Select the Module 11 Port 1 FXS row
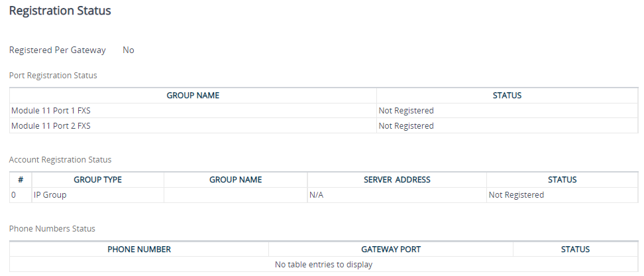 324,111
